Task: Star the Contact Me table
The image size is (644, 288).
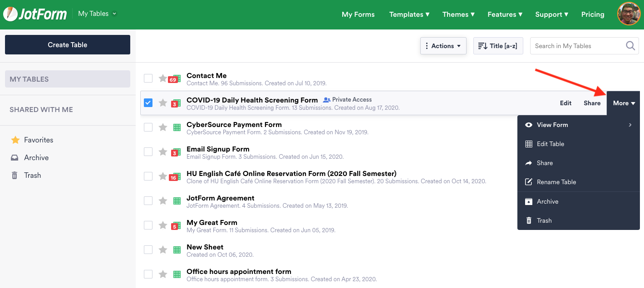Action: (x=163, y=78)
